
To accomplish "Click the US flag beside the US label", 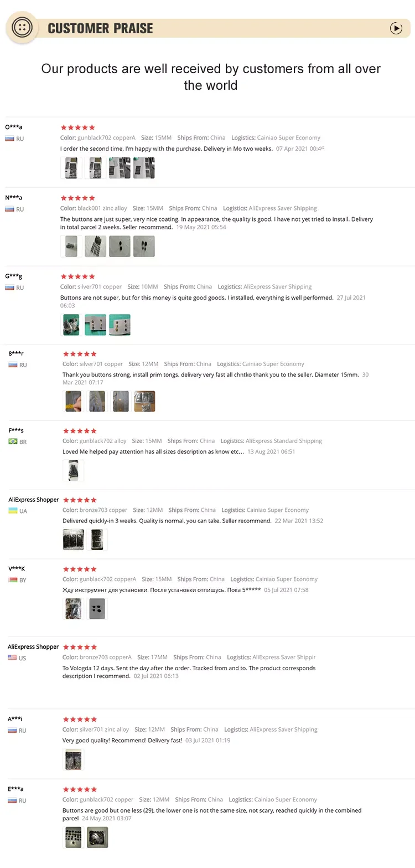I will tap(12, 658).
